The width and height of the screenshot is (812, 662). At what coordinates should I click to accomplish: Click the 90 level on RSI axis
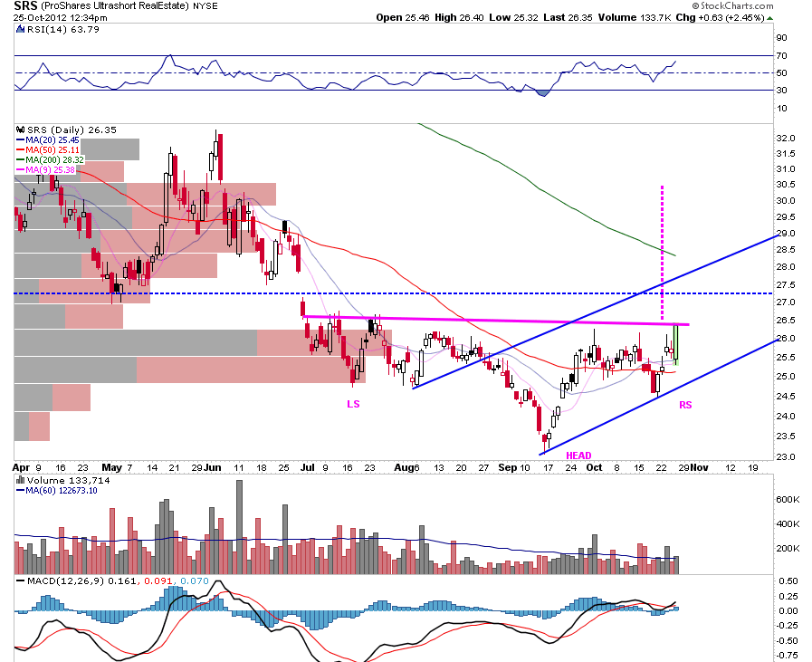click(x=781, y=38)
